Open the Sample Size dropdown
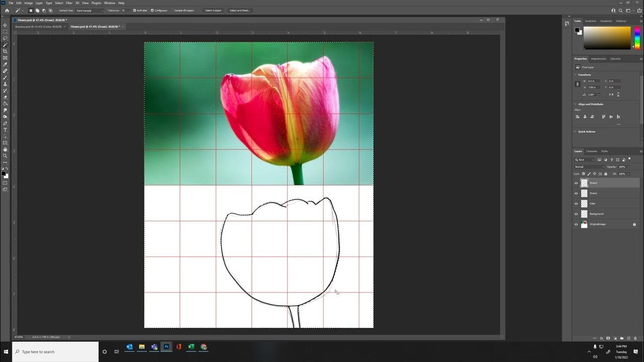The height and width of the screenshot is (362, 644). 89,11
